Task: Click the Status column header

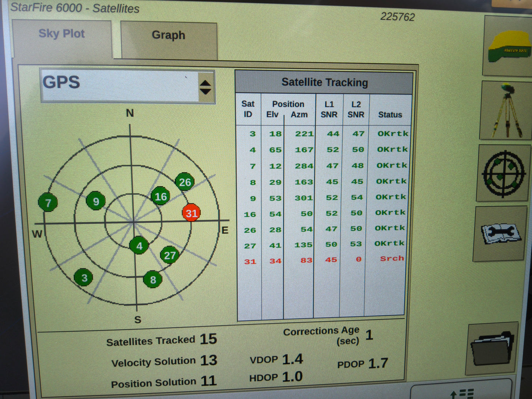Action: (x=390, y=115)
